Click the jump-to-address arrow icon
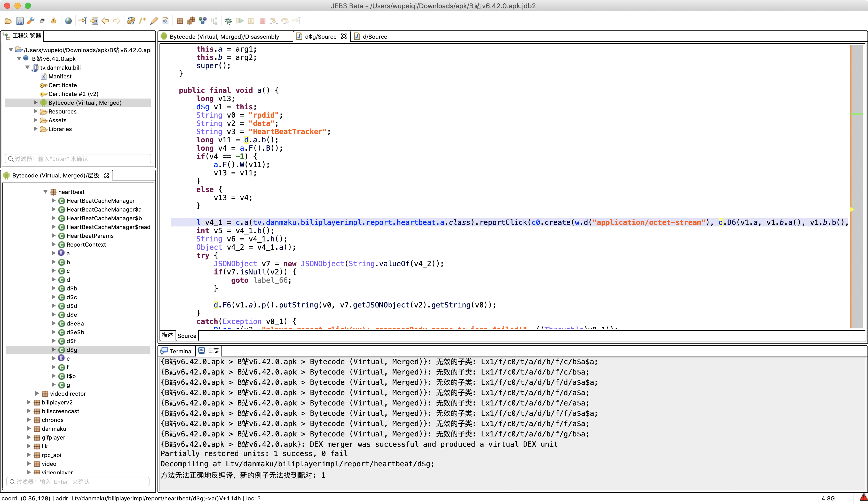Screen dimensions: 868x504 pyautogui.click(x=83, y=21)
